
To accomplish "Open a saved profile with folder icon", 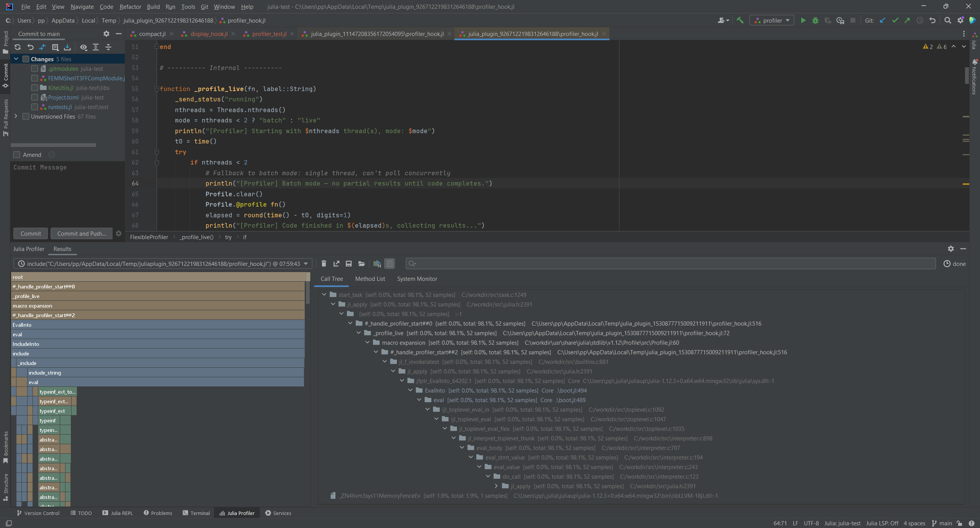I will point(361,264).
